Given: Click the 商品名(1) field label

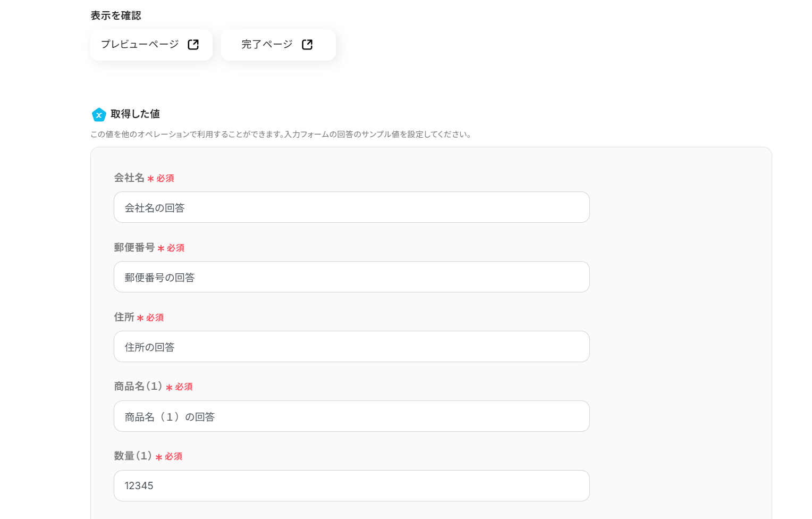Looking at the screenshot, I should [x=138, y=386].
